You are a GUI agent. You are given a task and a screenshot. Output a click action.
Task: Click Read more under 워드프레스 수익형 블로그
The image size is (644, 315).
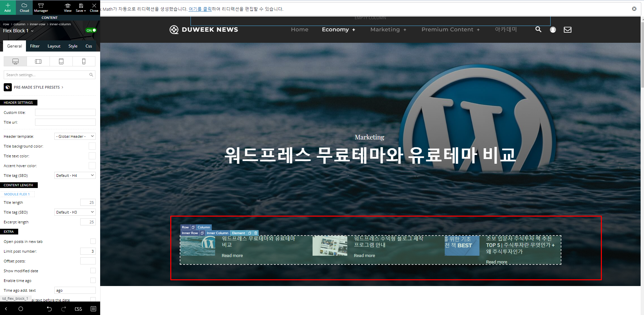[364, 256]
